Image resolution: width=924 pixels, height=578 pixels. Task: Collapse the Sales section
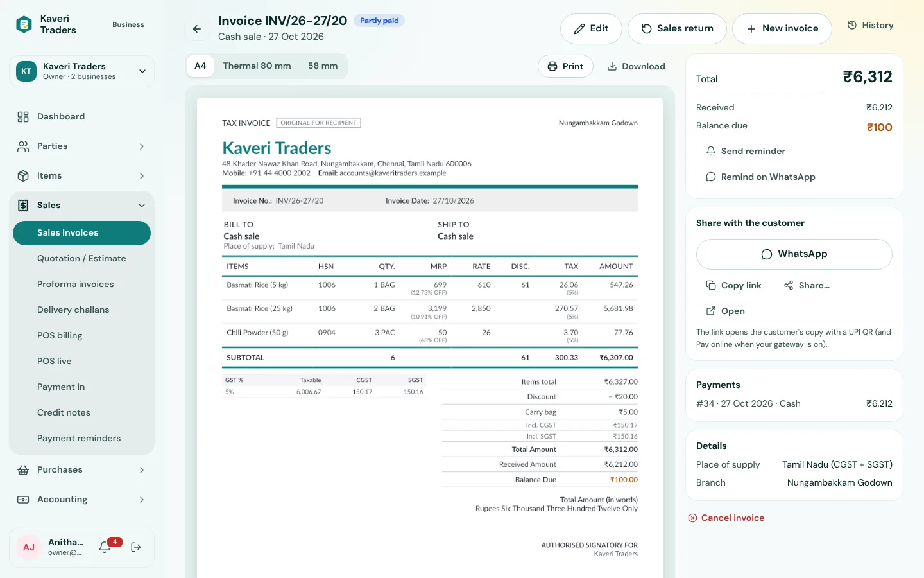(x=82, y=205)
